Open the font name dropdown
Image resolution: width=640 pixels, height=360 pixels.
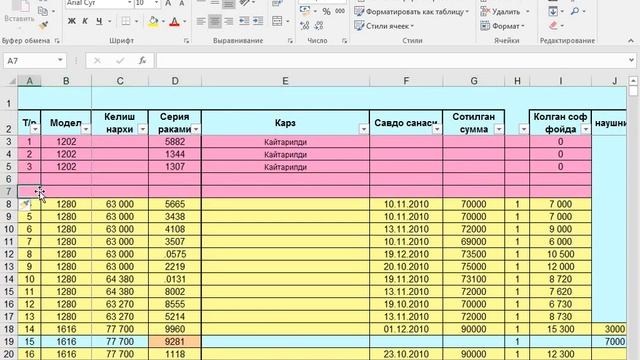tap(129, 3)
